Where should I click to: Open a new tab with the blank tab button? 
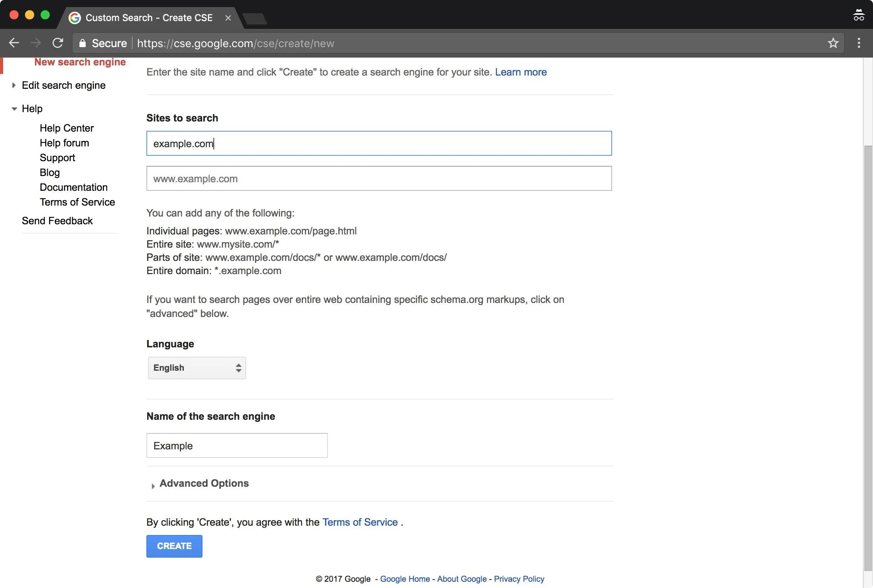tap(255, 18)
